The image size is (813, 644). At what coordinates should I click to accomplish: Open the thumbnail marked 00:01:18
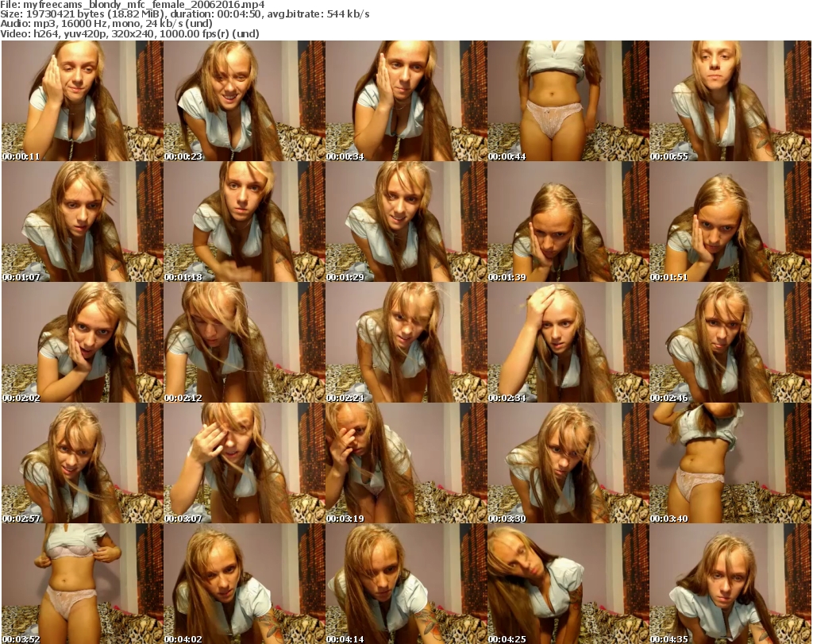pos(245,222)
